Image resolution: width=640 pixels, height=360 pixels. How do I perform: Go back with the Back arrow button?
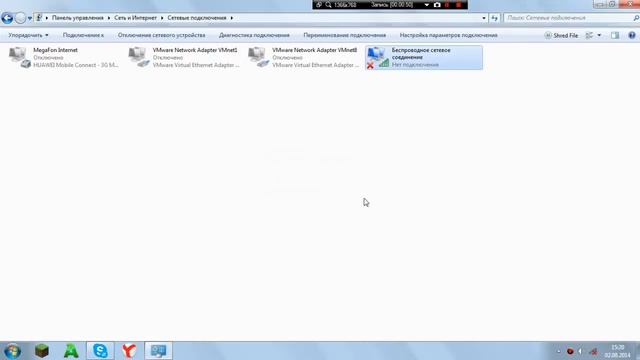click(x=7, y=18)
